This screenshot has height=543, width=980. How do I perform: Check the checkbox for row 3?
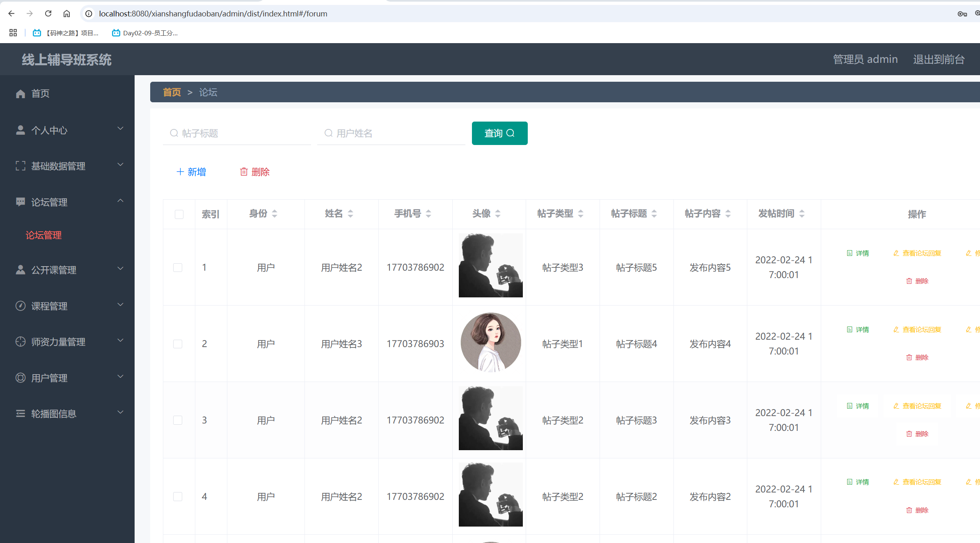coord(178,420)
